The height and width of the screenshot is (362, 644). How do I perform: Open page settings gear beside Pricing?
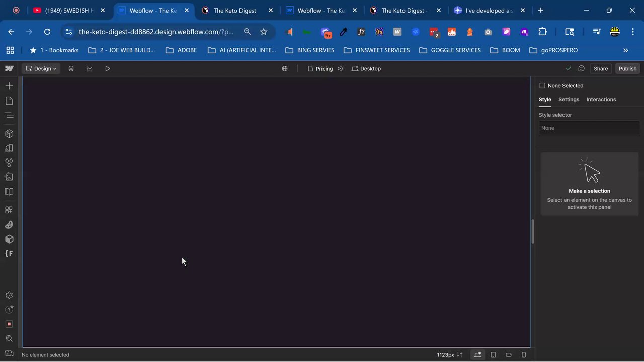point(341,68)
